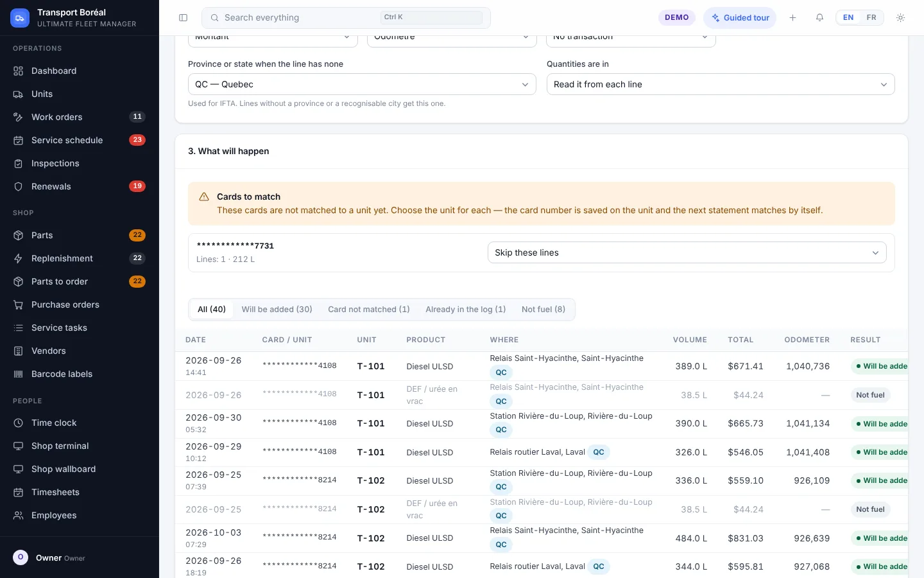Open the Service tasks page
This screenshot has width=924, height=578.
tap(80, 328)
